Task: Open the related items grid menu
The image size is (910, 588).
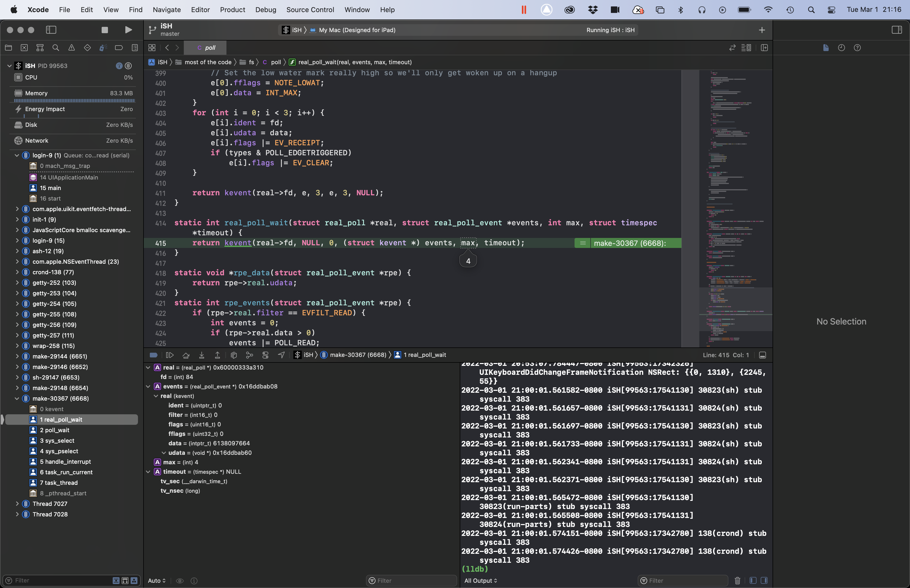Action: tap(152, 48)
